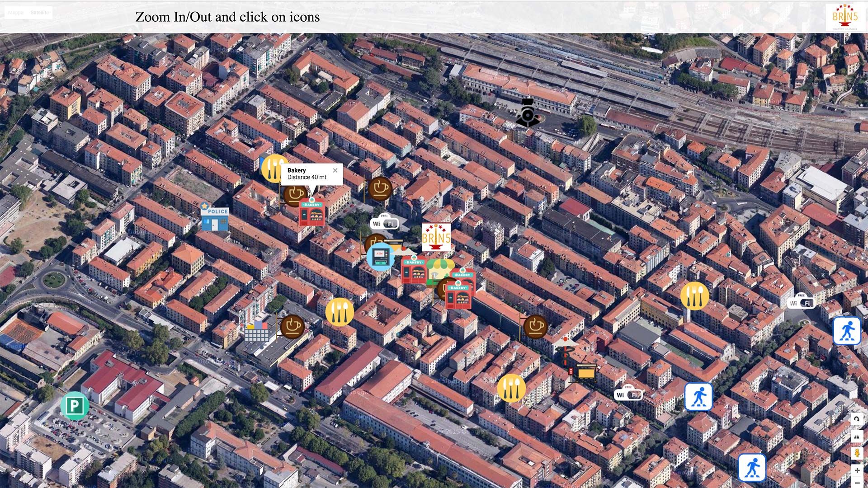The image size is (868, 488).
Task: Click the free Wi-Fi marker above the ATM
Action: [384, 223]
